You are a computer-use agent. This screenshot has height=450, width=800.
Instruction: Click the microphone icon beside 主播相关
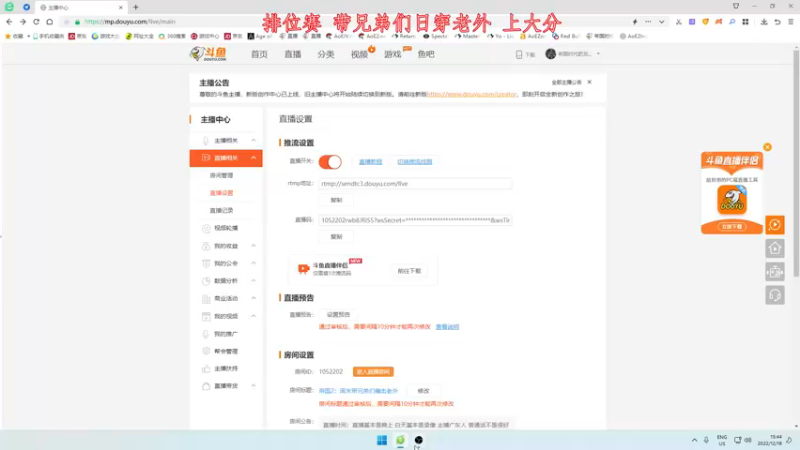(206, 140)
